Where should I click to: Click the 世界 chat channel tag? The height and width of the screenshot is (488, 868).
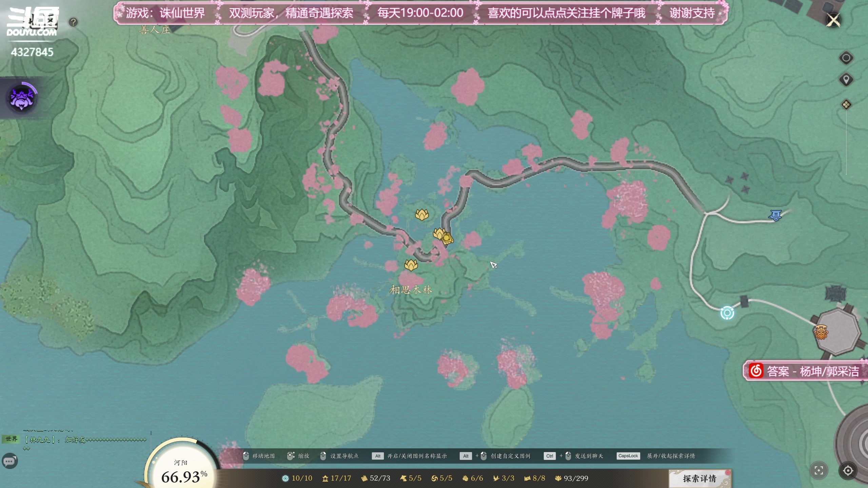11,439
